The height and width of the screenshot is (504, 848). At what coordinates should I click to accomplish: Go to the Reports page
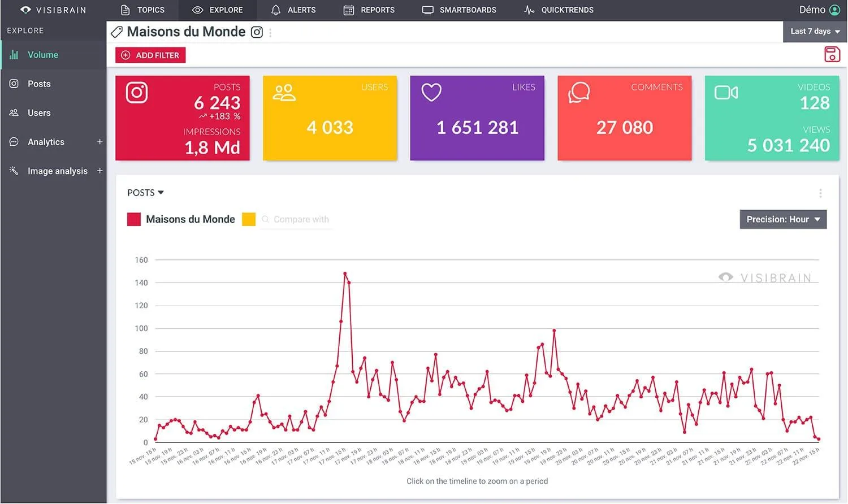coord(369,10)
